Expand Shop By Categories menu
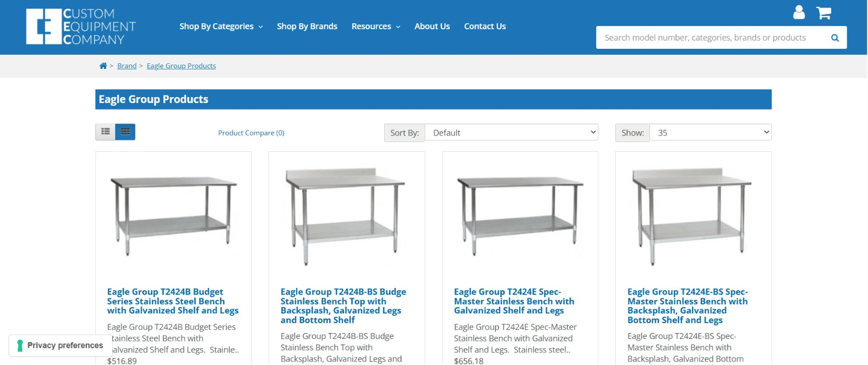The image size is (868, 365). [221, 27]
